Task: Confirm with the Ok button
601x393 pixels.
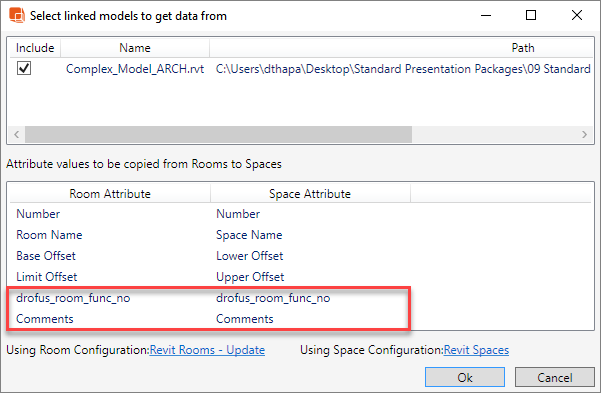Action: [465, 377]
